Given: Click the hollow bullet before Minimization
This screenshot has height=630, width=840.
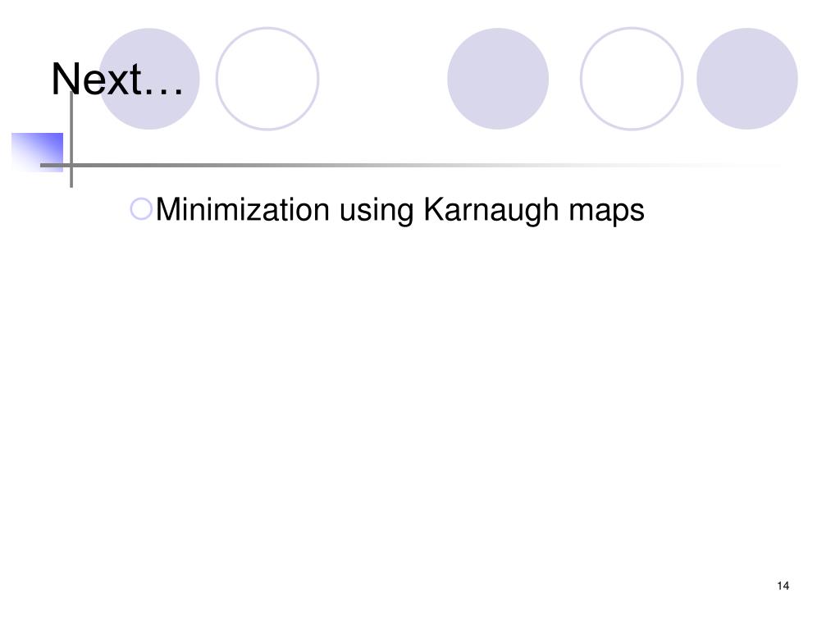Looking at the screenshot, I should pyautogui.click(x=141, y=209).
